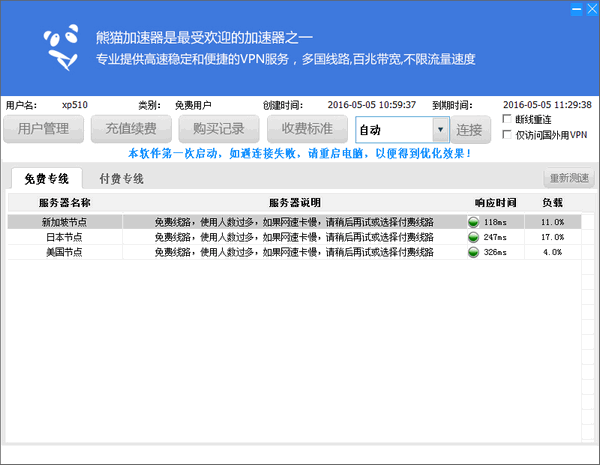The height and width of the screenshot is (465, 600).
Task: Click headline 熊猫加速器是最受欢迎的加速器之一
Action: (204, 38)
